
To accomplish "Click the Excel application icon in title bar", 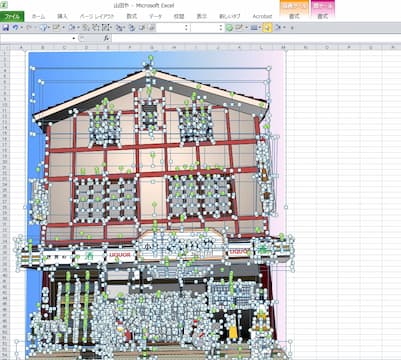I will coord(3,5).
